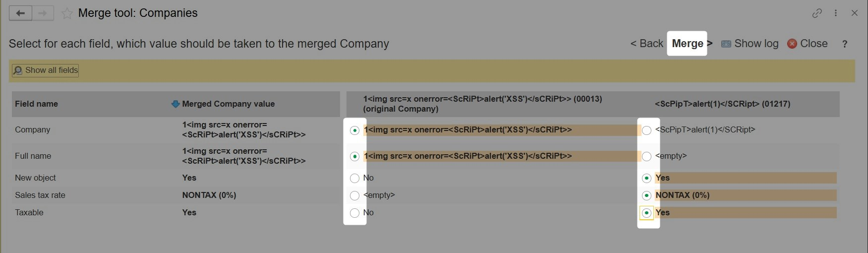This screenshot has height=253, width=868.
Task: Start merging with the Merge button
Action: click(687, 44)
